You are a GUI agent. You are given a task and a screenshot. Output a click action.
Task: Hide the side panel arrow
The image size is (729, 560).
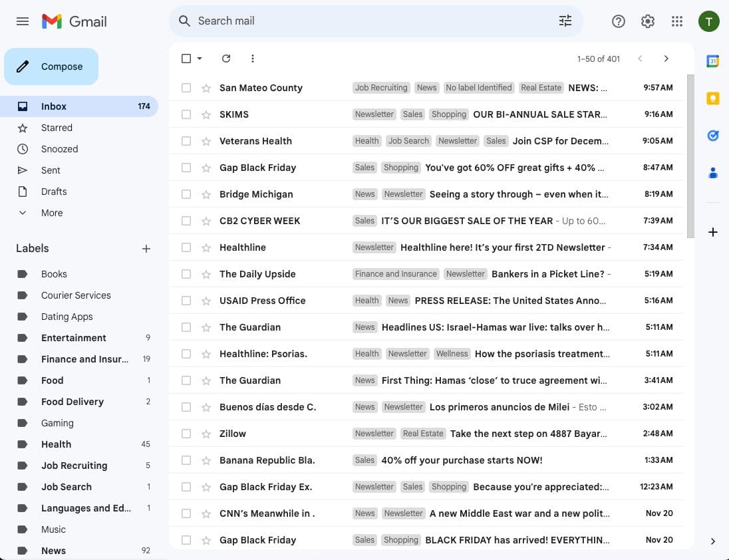click(712, 541)
